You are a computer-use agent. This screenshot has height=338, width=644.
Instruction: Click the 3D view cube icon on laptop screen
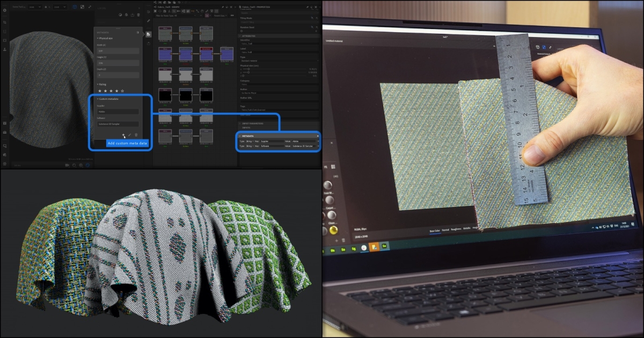tap(538, 47)
